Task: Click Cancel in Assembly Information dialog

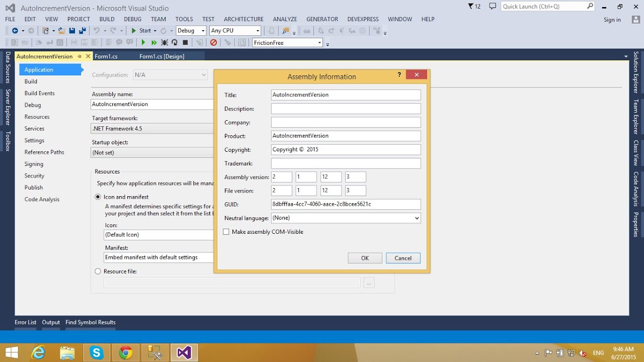Action: 403,258
